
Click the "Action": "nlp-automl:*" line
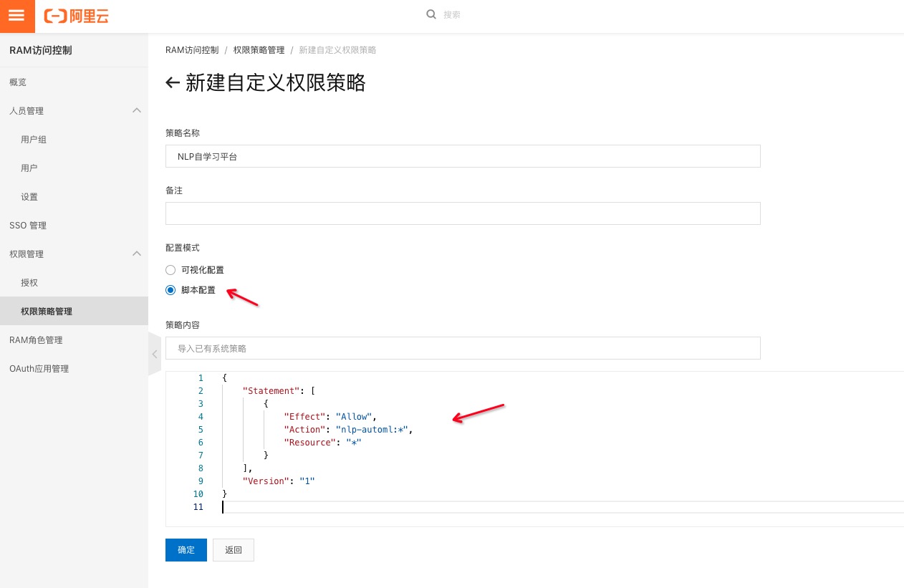[x=349, y=430]
